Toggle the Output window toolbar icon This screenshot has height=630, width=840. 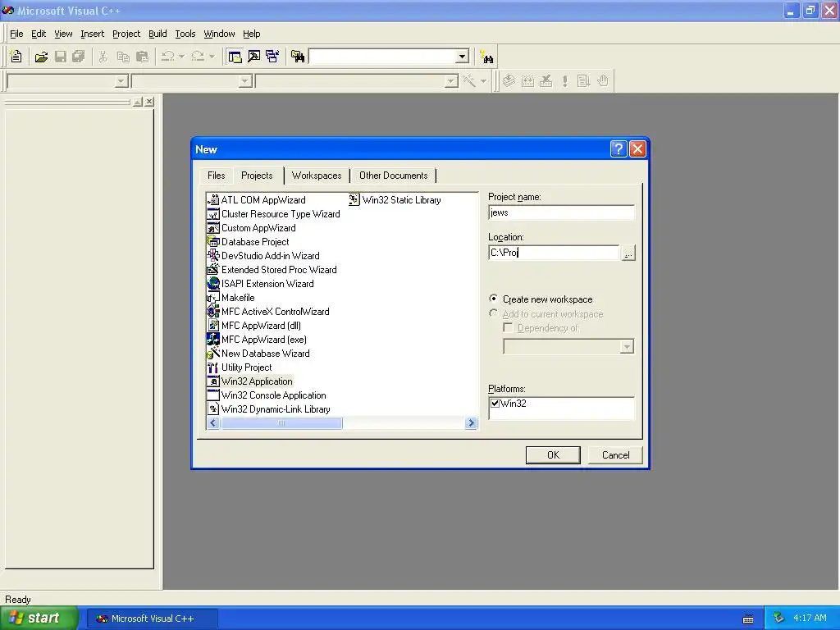pos(254,57)
